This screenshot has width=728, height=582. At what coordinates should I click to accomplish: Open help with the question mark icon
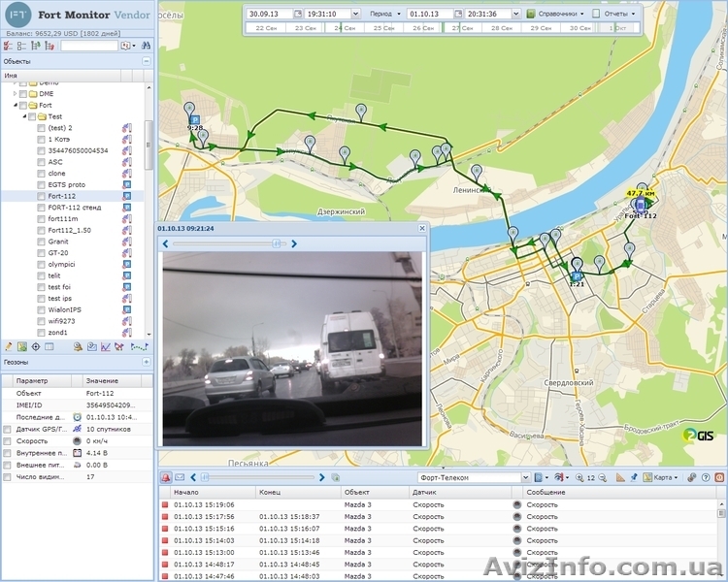coord(706,477)
